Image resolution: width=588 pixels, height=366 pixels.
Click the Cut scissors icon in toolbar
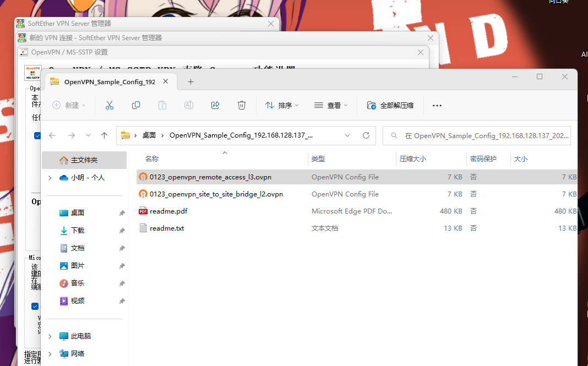coord(109,105)
